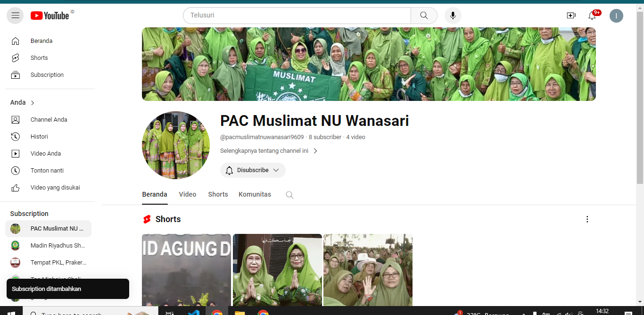Click the taskbar clock 14:32

603,311
